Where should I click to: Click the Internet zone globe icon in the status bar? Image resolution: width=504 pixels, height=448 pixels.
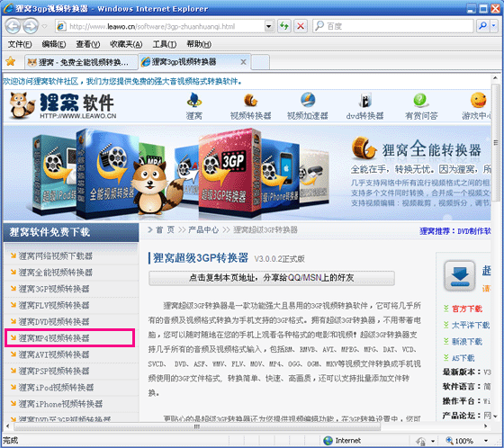328,440
